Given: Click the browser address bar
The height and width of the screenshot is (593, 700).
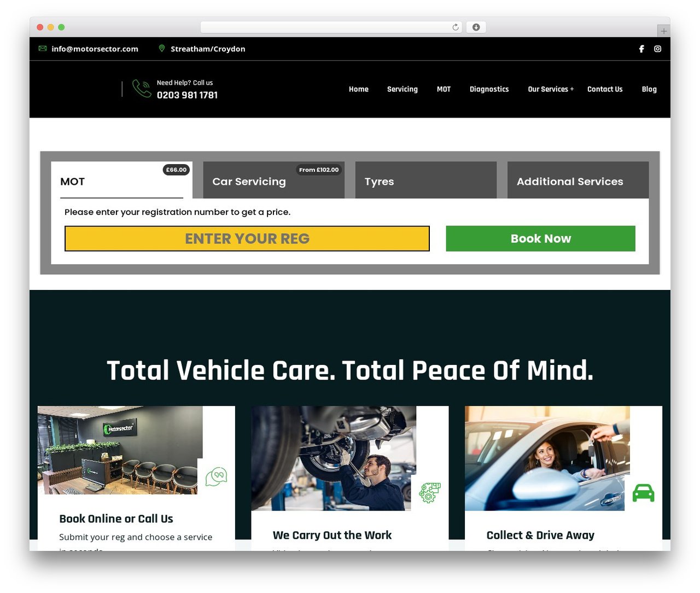Looking at the screenshot, I should tap(331, 27).
